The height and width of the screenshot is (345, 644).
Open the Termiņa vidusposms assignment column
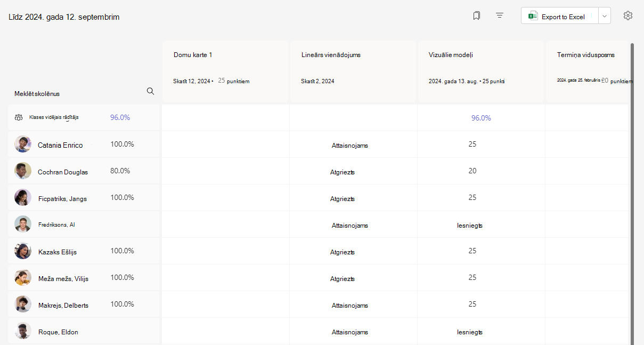point(589,71)
